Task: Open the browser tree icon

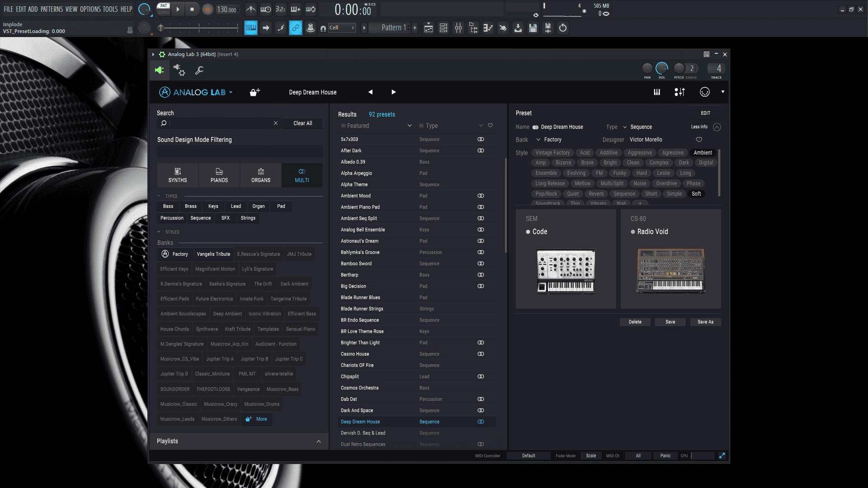Action: 473,28
